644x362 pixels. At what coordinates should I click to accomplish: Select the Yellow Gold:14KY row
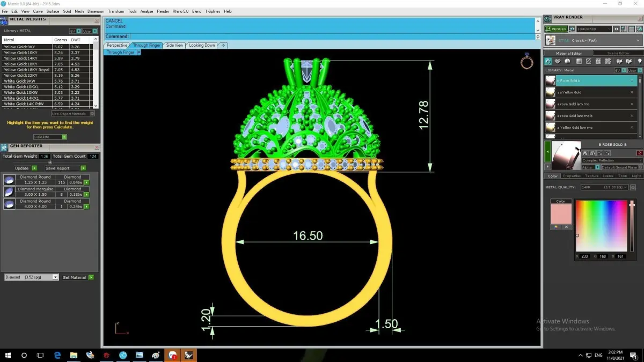(47, 58)
